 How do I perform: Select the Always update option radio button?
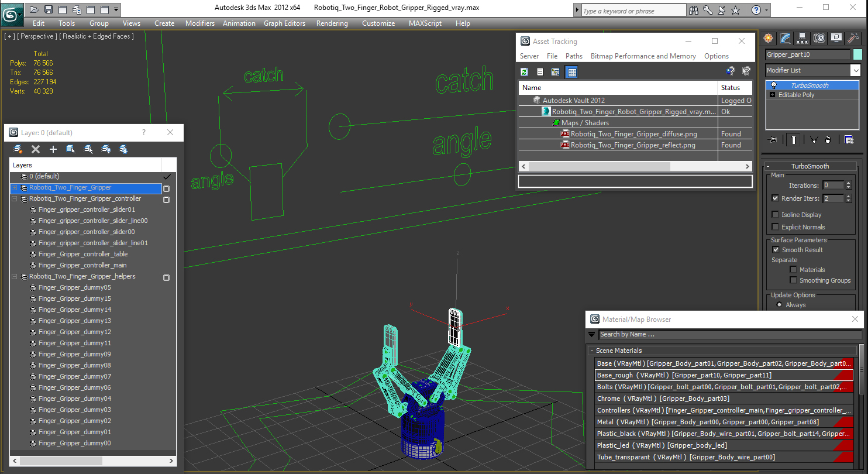(779, 305)
